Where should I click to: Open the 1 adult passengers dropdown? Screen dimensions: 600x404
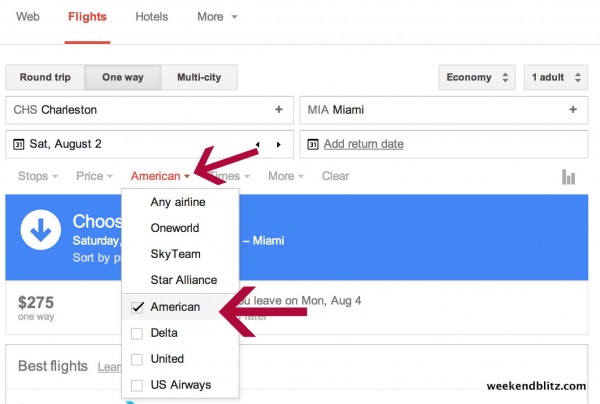[556, 77]
